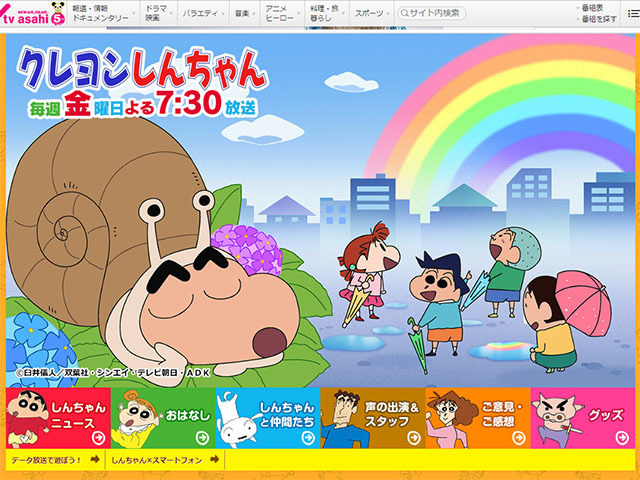Click Hiroshi father character on スタッフ tile
The width and height of the screenshot is (640, 480).
pos(343,419)
